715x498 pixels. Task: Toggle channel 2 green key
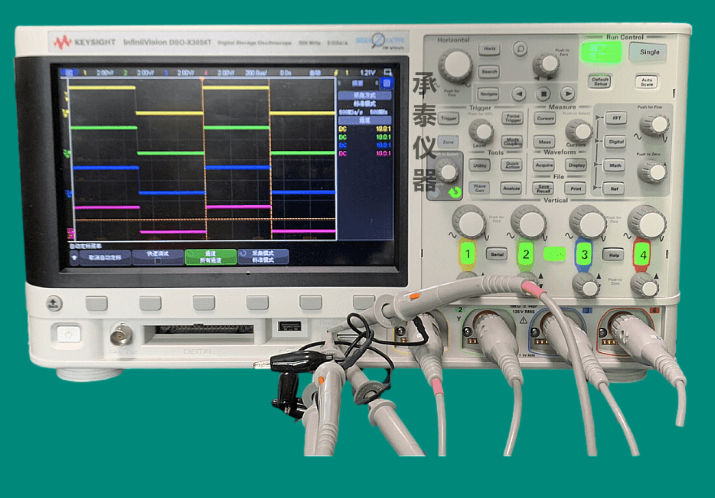click(525, 254)
